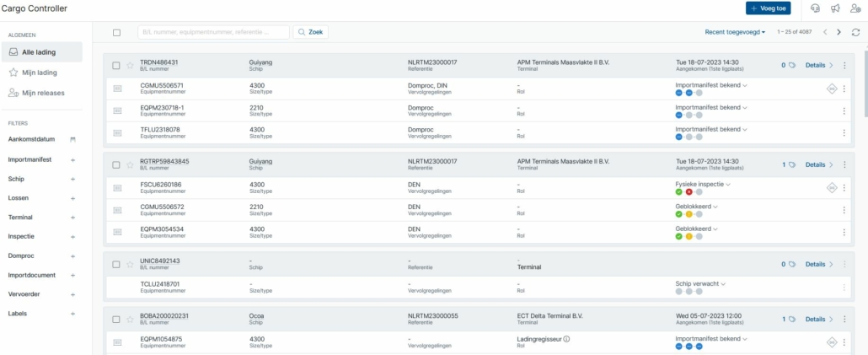Open Details for B/L BOBA200020231
Screen dimensions: 868x355
[819, 319]
